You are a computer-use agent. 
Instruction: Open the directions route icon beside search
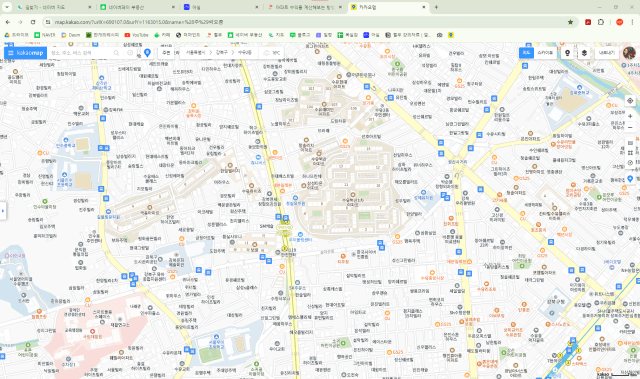coord(130,53)
